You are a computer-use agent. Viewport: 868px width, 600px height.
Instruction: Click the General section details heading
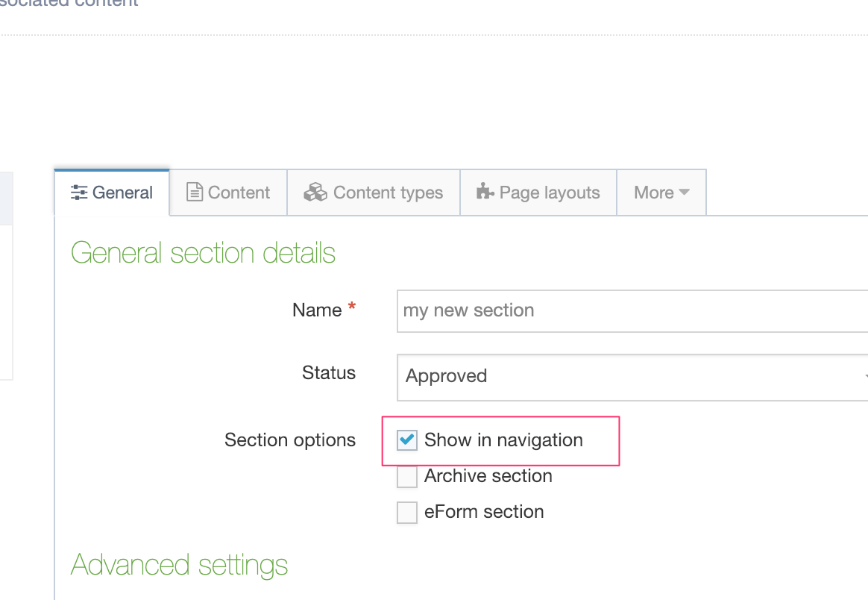click(203, 253)
